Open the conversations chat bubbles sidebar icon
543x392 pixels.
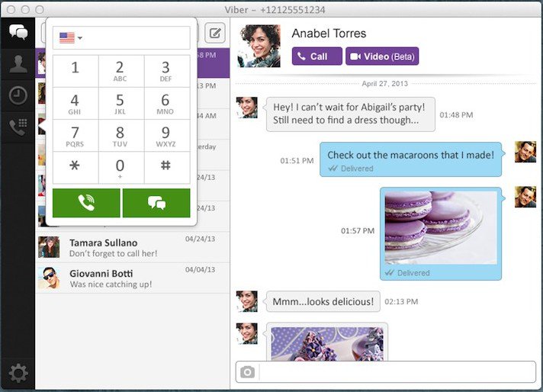[x=18, y=32]
